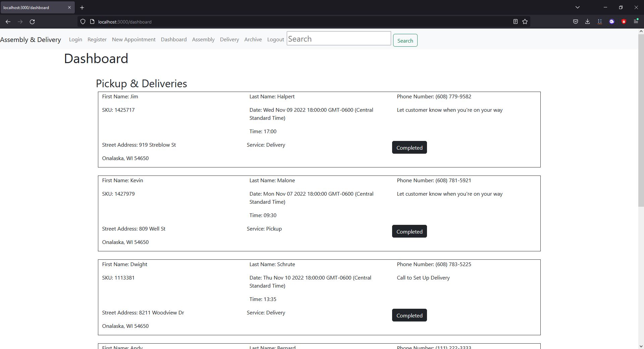Click the page info icon in URL bar

point(92,22)
